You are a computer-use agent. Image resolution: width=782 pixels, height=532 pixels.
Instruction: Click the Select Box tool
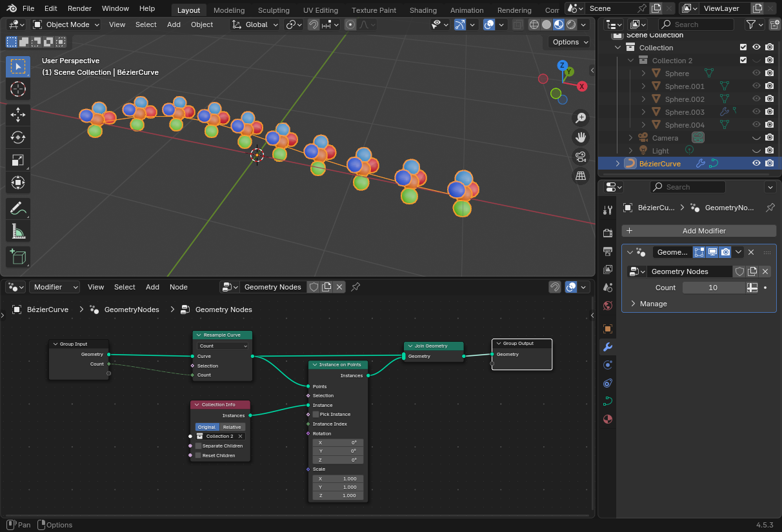click(18, 66)
